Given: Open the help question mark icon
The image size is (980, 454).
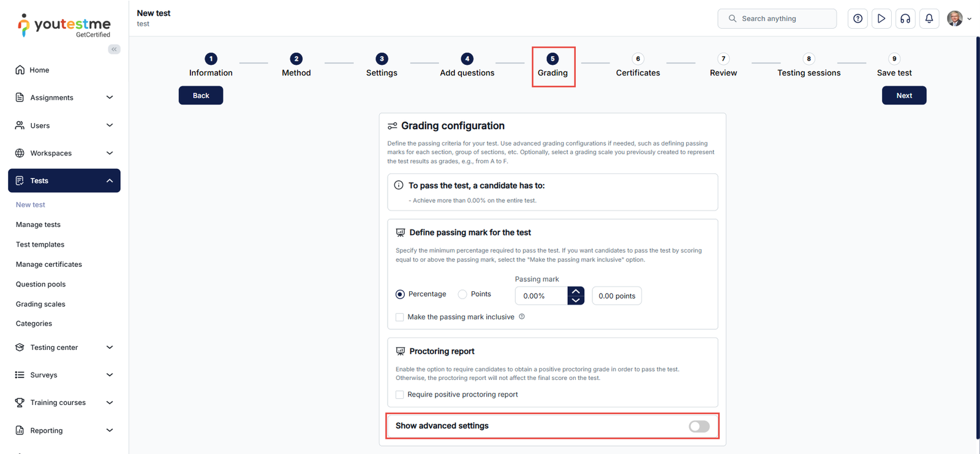Looking at the screenshot, I should tap(858, 18).
